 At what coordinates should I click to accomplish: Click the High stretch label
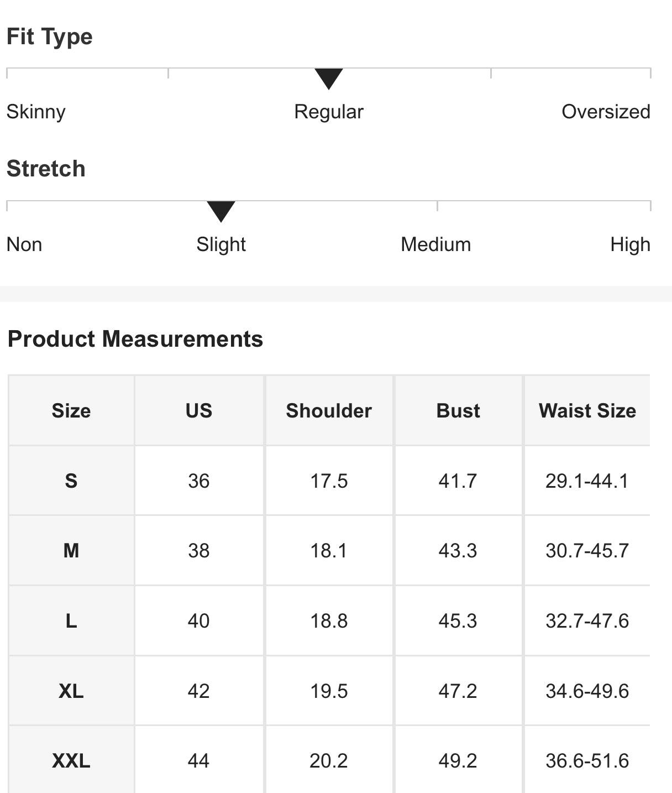click(630, 244)
